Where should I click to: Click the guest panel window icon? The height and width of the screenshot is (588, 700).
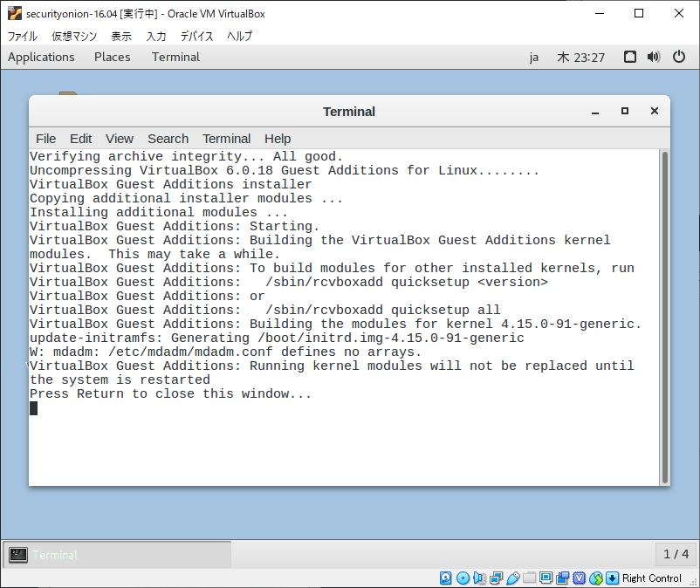click(x=630, y=57)
